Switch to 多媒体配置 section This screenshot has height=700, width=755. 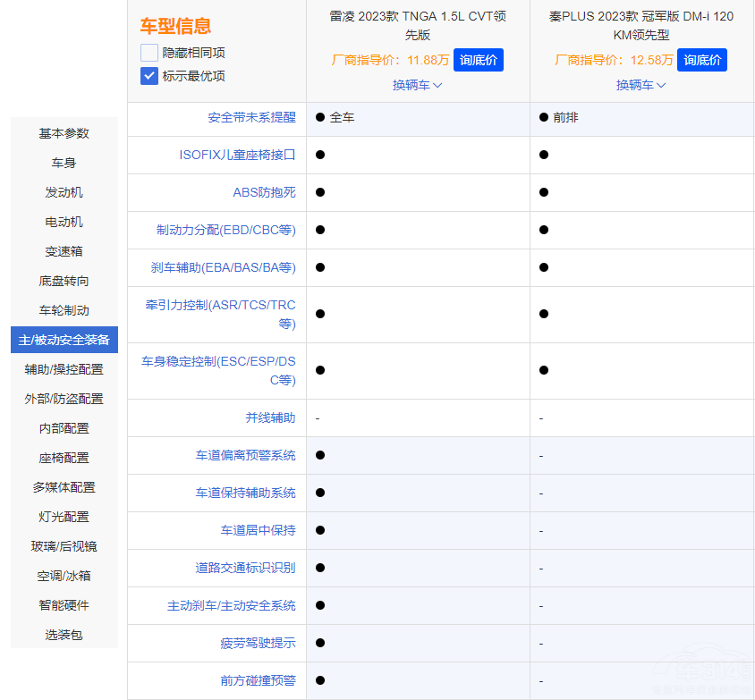tap(64, 487)
